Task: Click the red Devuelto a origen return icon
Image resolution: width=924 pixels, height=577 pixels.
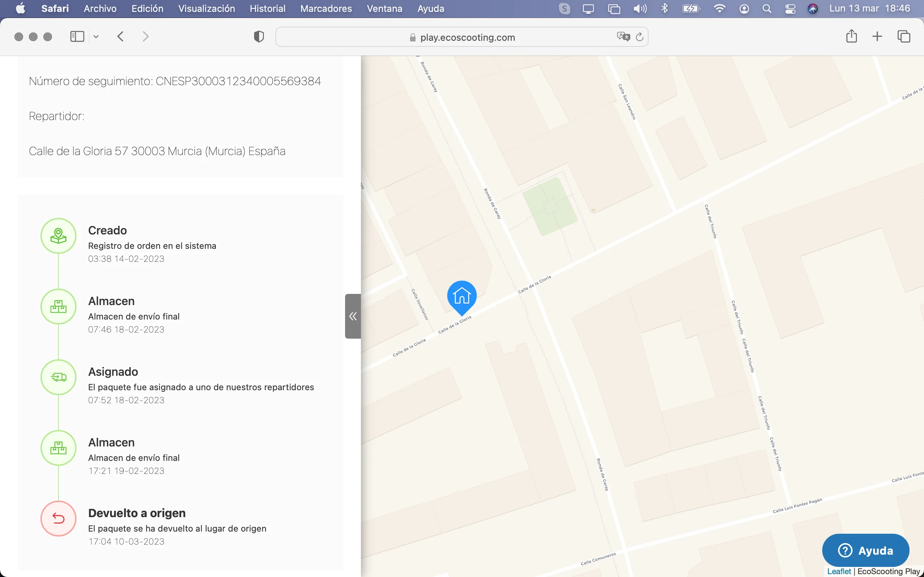Action: [x=58, y=518]
